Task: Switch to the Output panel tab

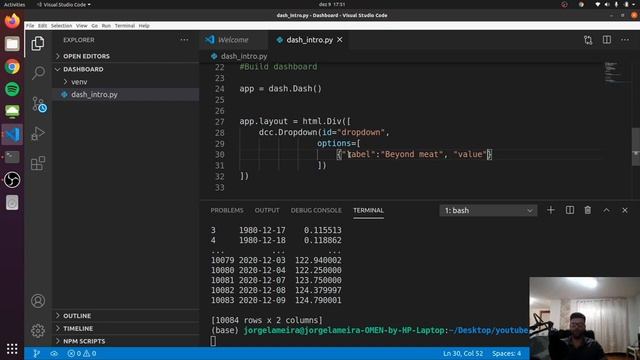Action: 267,210
